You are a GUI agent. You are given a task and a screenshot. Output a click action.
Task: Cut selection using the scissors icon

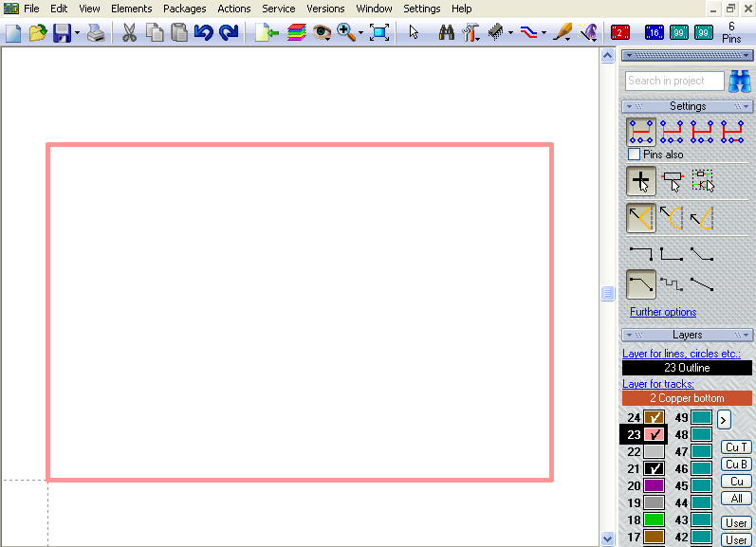129,33
